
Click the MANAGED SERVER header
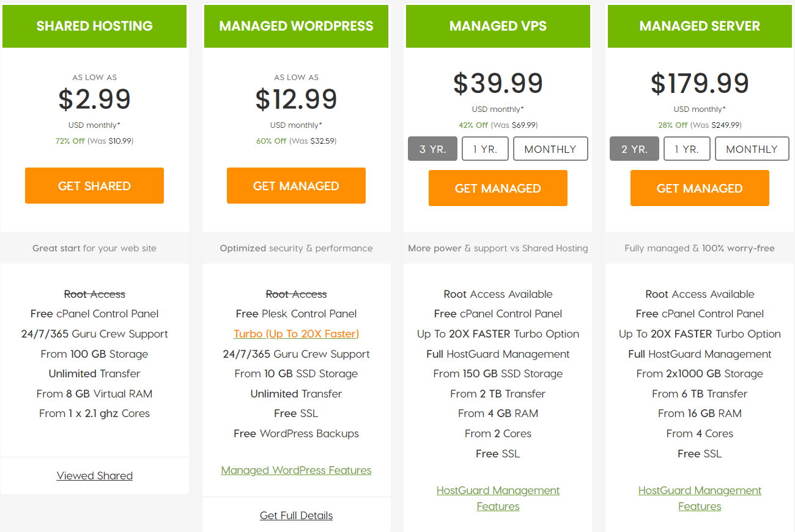coord(700,26)
